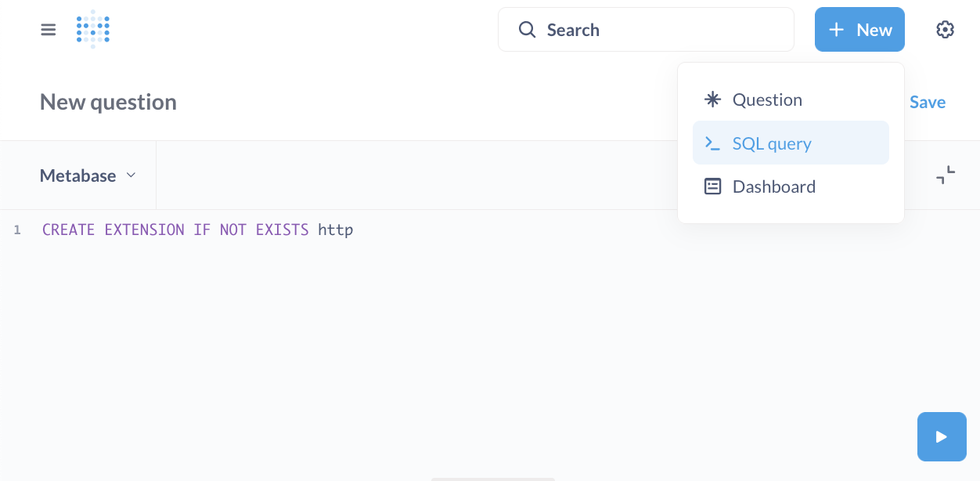Click the plus icon on New button
This screenshot has width=980, height=481.
pos(837,30)
